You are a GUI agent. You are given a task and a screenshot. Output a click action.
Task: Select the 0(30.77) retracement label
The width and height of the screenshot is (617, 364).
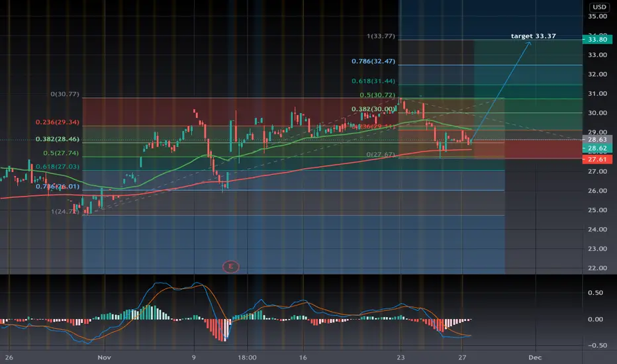click(x=65, y=94)
